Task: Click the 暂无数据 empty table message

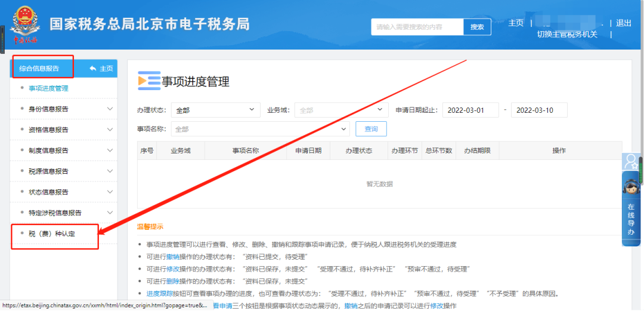Action: click(379, 184)
